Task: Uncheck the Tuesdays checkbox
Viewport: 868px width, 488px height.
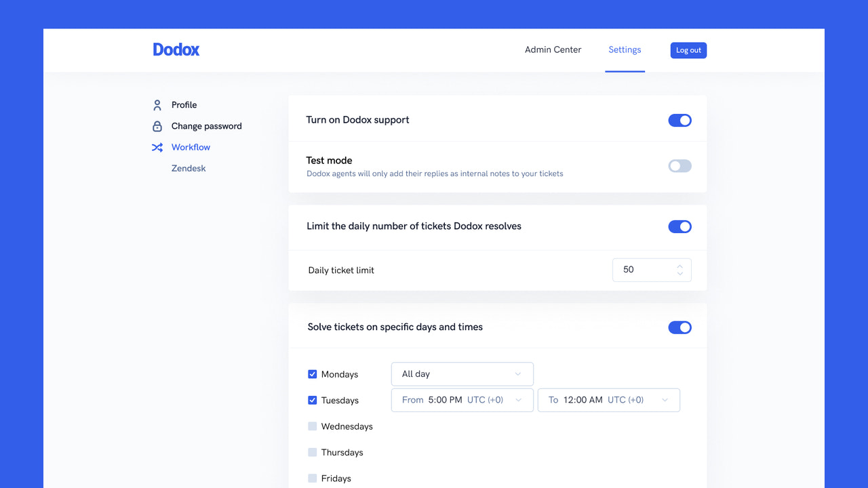Action: 312,400
